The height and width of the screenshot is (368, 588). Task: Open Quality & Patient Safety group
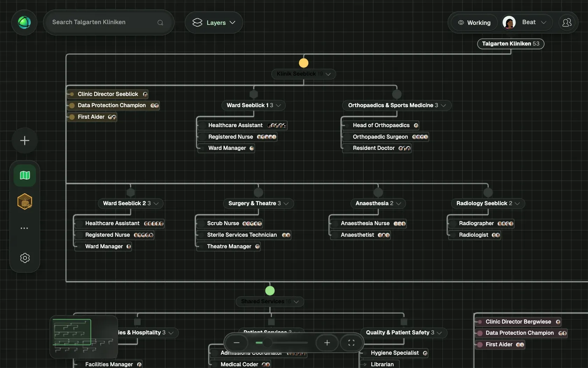(x=404, y=333)
